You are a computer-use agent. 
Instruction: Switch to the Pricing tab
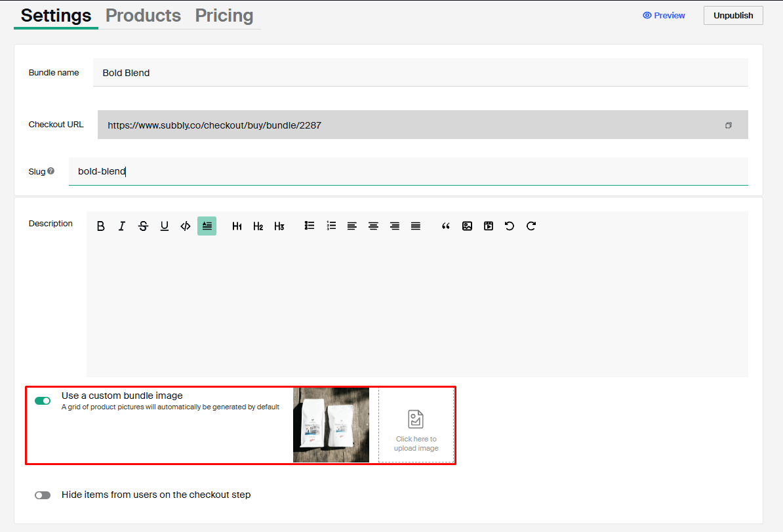[224, 16]
